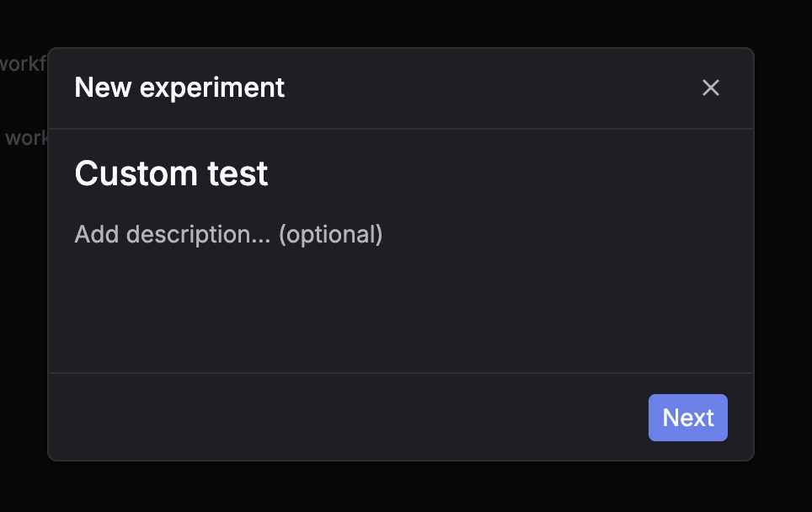Click the workf label on the left

[x=23, y=63]
